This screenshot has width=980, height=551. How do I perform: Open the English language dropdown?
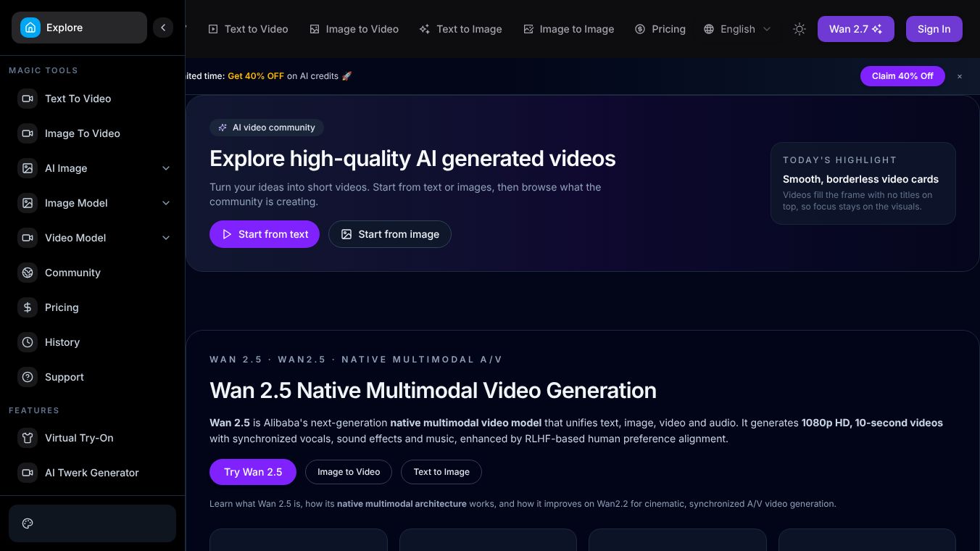click(x=737, y=29)
